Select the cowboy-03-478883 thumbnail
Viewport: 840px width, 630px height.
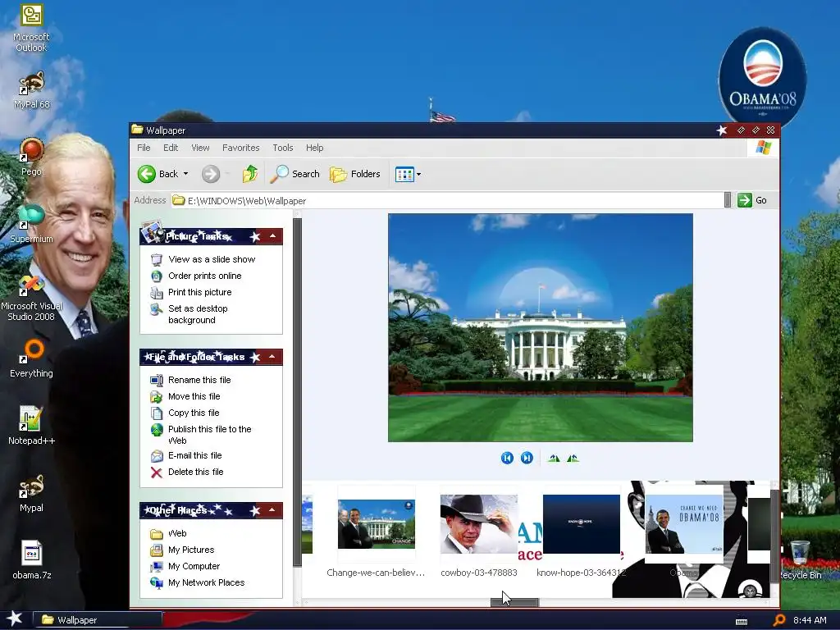pos(479,524)
